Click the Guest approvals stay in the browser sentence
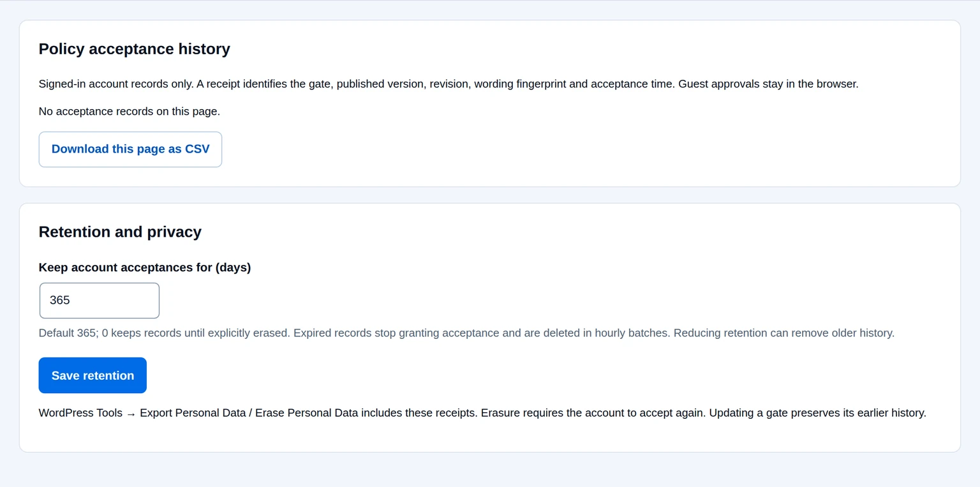980x487 pixels. (x=768, y=84)
